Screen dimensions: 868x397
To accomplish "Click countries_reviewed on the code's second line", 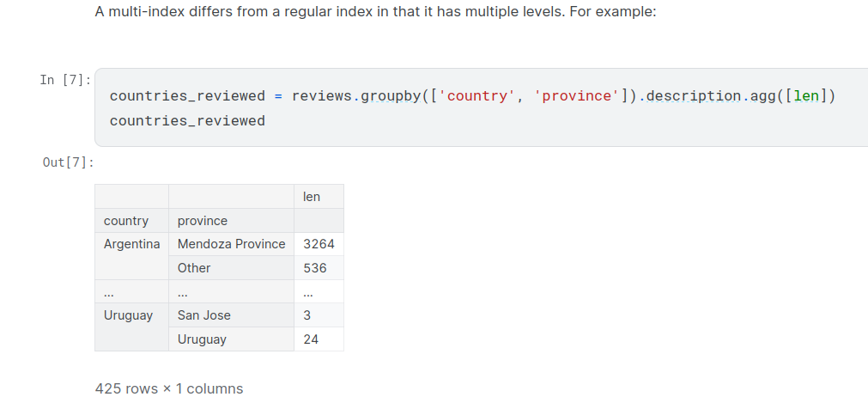I will pyautogui.click(x=187, y=120).
